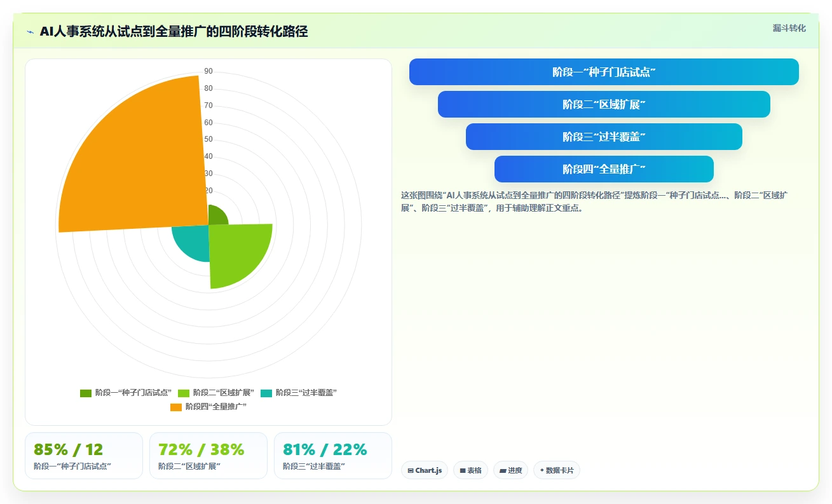Select funnel bar 阶段三“过半覆盖”

click(x=604, y=137)
